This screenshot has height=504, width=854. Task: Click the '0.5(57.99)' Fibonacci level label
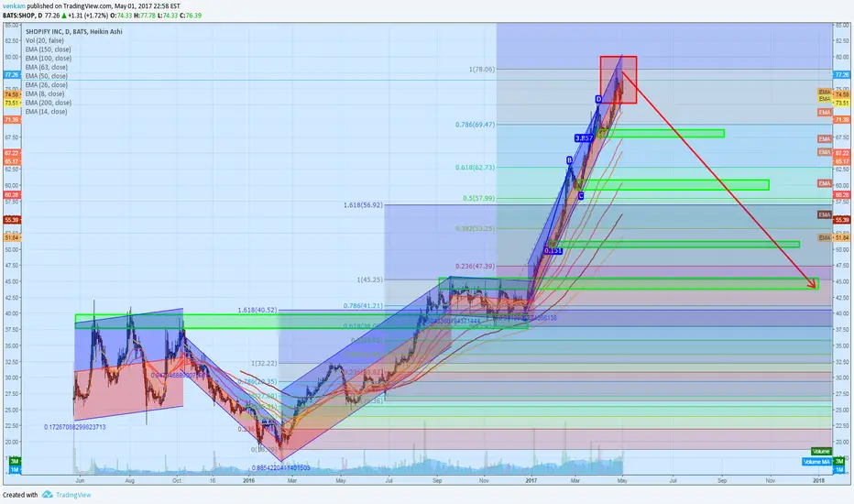point(479,198)
